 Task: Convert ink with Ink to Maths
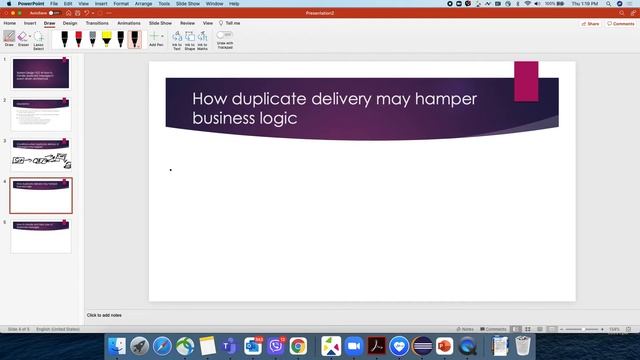(202, 40)
